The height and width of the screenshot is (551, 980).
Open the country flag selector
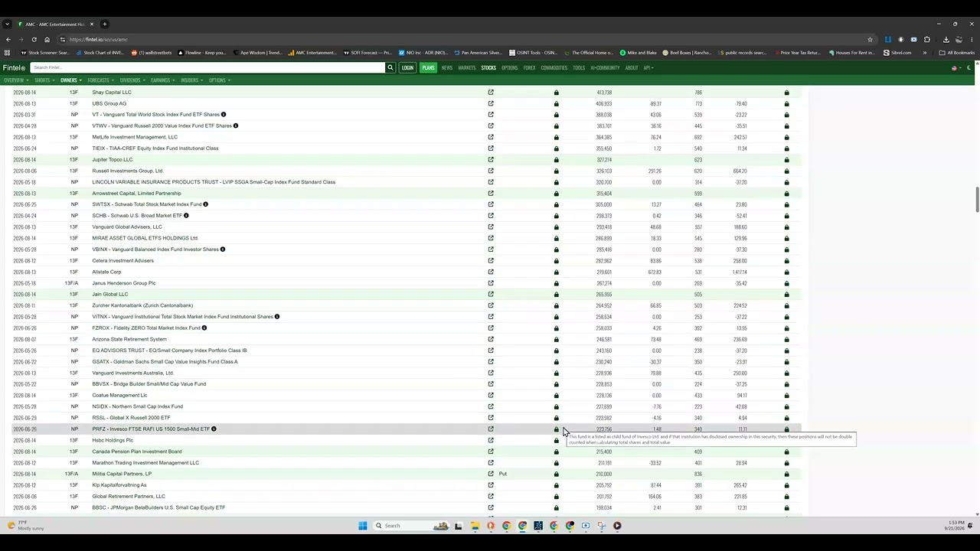(955, 67)
